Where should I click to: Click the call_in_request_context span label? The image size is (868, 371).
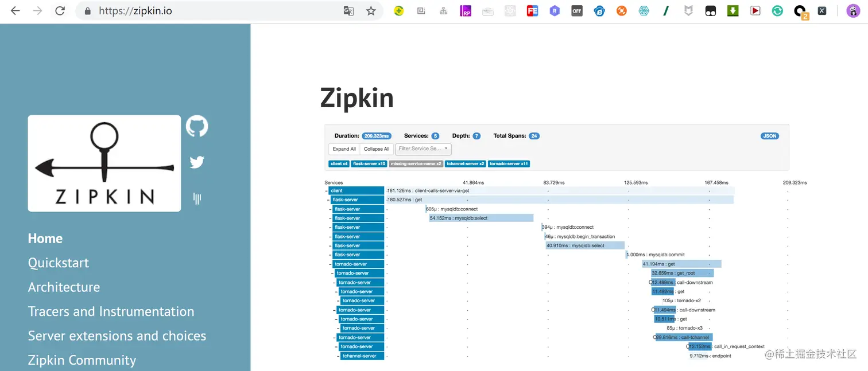coord(739,346)
